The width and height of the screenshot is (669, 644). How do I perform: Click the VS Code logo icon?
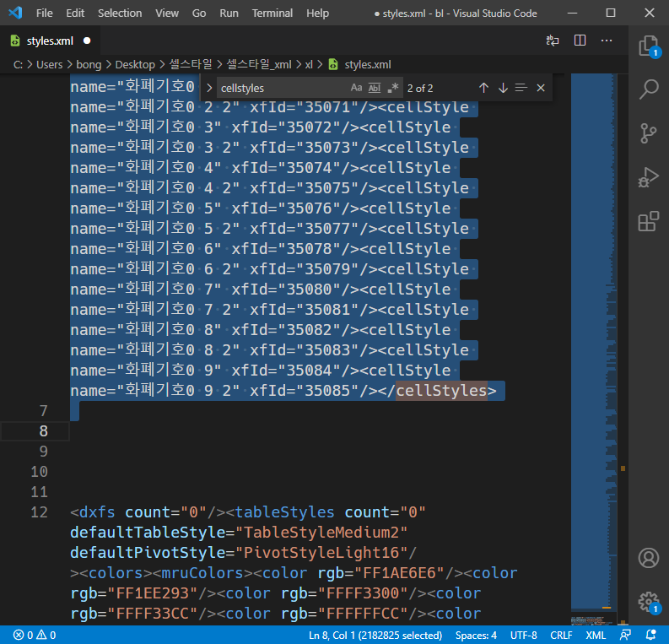pos(15,13)
